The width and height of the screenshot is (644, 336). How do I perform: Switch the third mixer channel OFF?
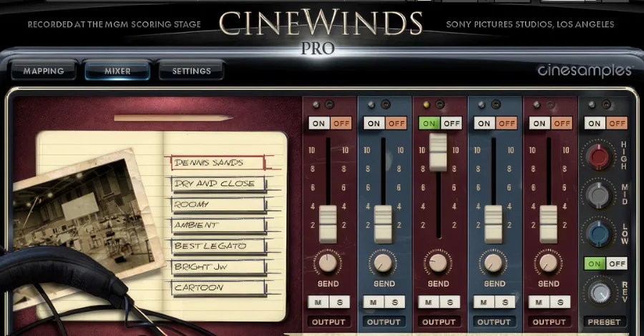(452, 124)
